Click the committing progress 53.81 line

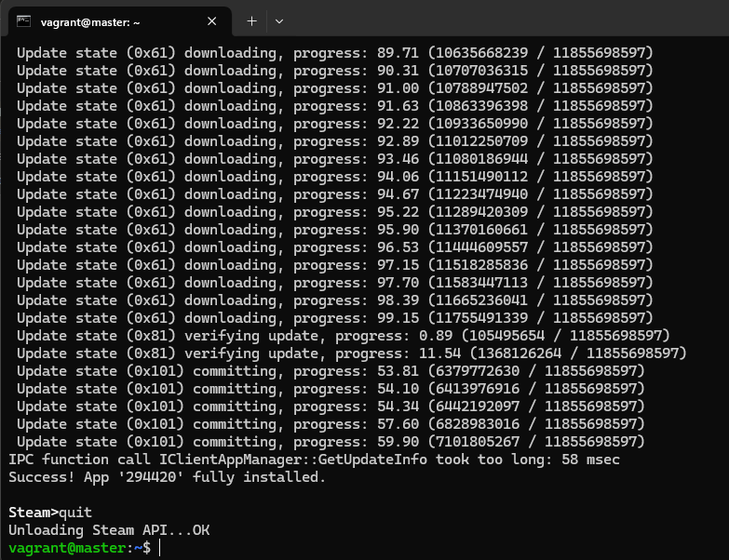tap(331, 371)
